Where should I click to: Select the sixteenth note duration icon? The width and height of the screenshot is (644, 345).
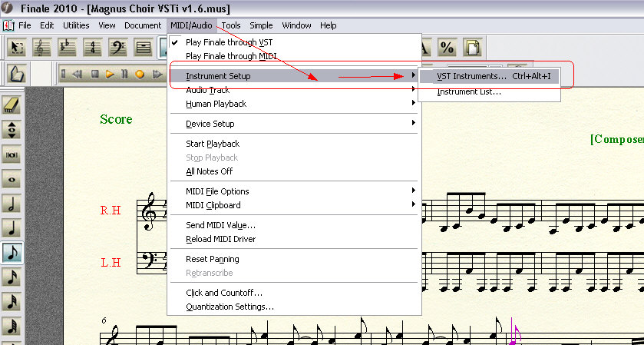point(12,277)
